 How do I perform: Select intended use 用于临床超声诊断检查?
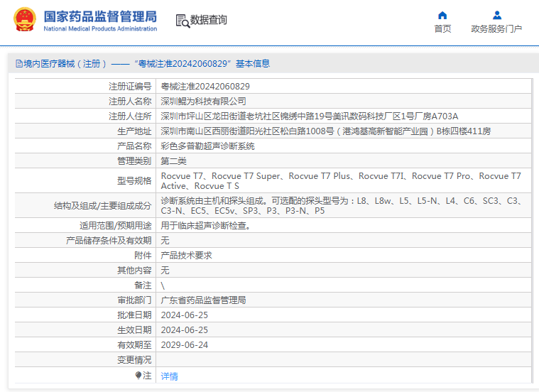[x=205, y=226]
